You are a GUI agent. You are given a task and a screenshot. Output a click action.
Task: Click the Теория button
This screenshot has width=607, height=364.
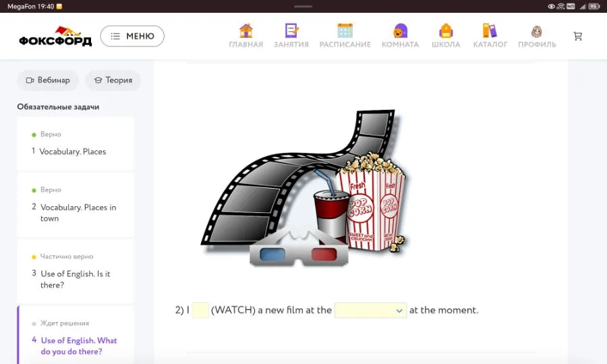pyautogui.click(x=113, y=80)
